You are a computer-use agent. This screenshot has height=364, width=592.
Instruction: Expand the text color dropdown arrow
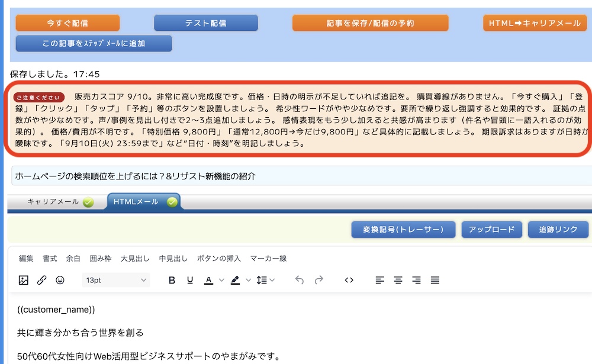222,281
